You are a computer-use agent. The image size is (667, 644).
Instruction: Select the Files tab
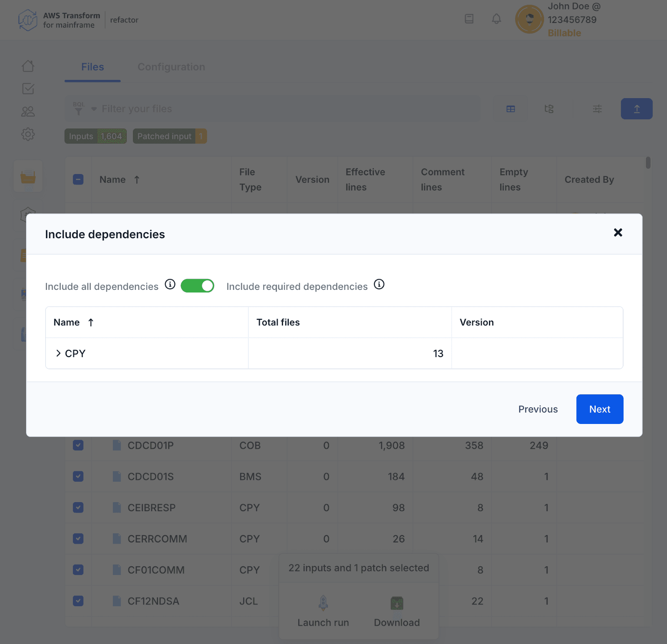[x=92, y=67]
